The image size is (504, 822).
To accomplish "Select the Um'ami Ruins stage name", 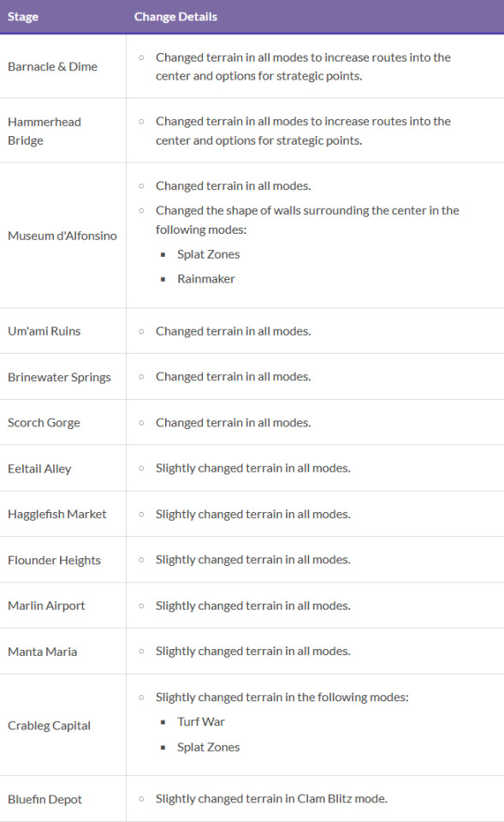I will (x=44, y=331).
